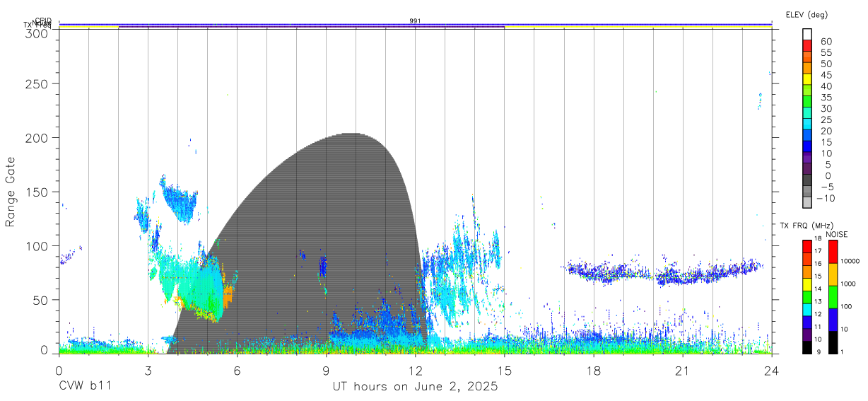Click the 50 tick label on the Range Gate axis
This screenshot has height=401, width=868.
pyautogui.click(x=40, y=300)
